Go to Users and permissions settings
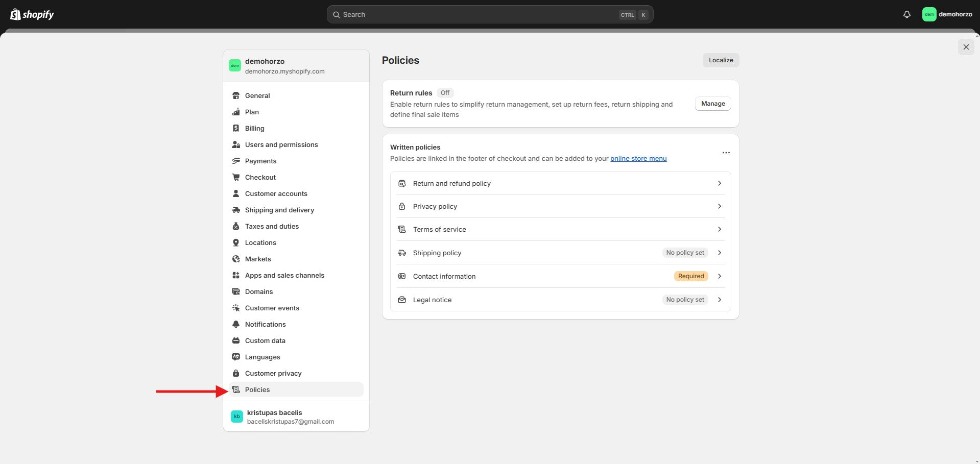The width and height of the screenshot is (980, 464). click(x=281, y=144)
